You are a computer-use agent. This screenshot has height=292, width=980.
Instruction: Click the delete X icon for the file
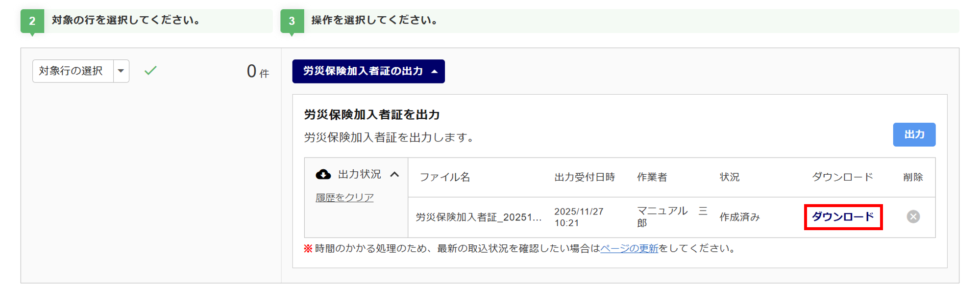913,216
